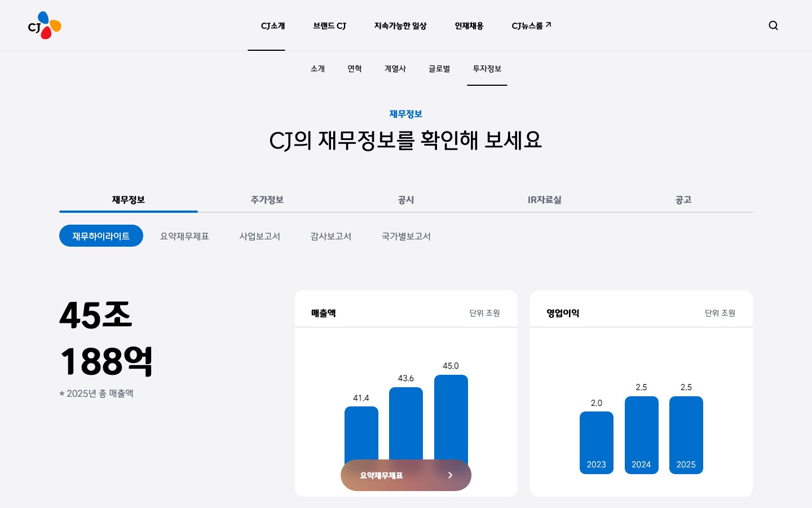Go to the 글로벌 submenu
812x508 pixels.
(439, 69)
